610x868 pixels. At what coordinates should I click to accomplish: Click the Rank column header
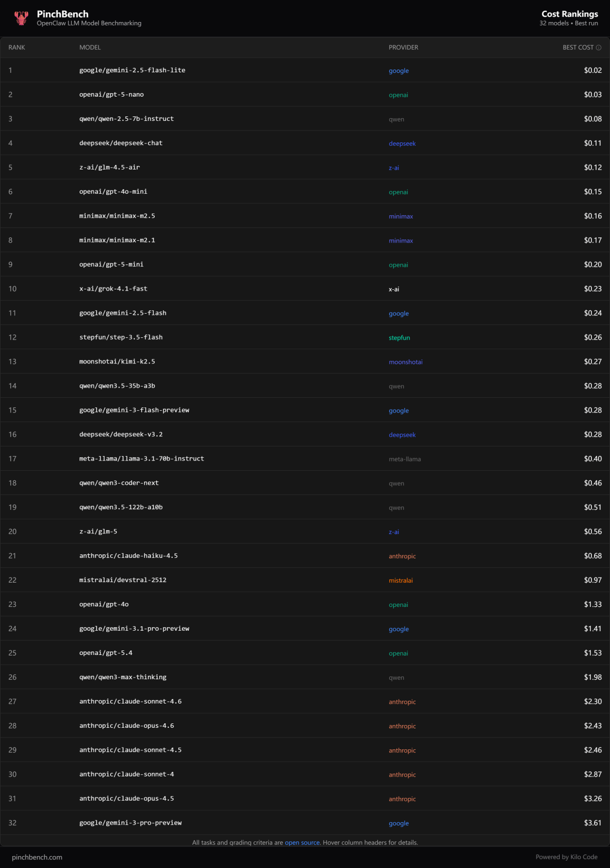click(17, 47)
